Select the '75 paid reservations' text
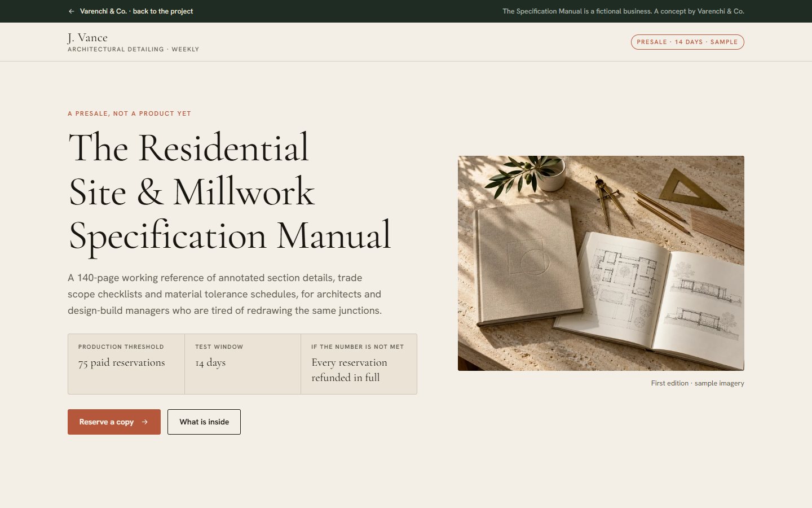812x508 pixels. [x=122, y=363]
